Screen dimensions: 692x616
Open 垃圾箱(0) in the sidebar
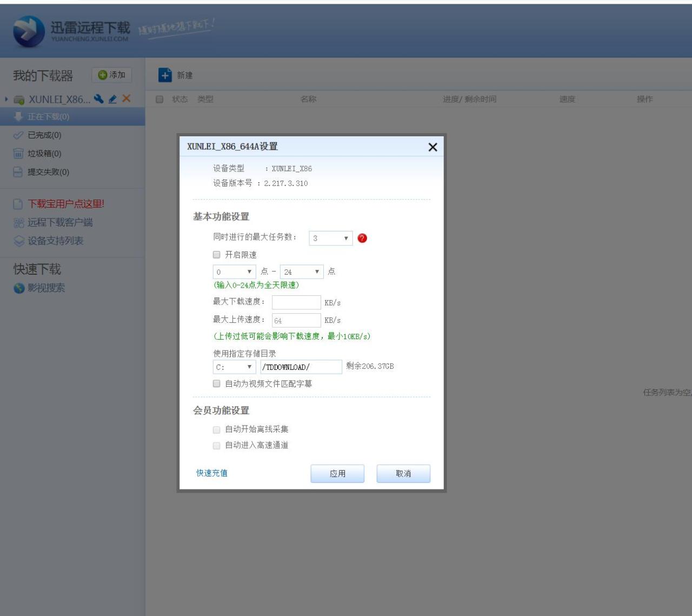point(44,154)
